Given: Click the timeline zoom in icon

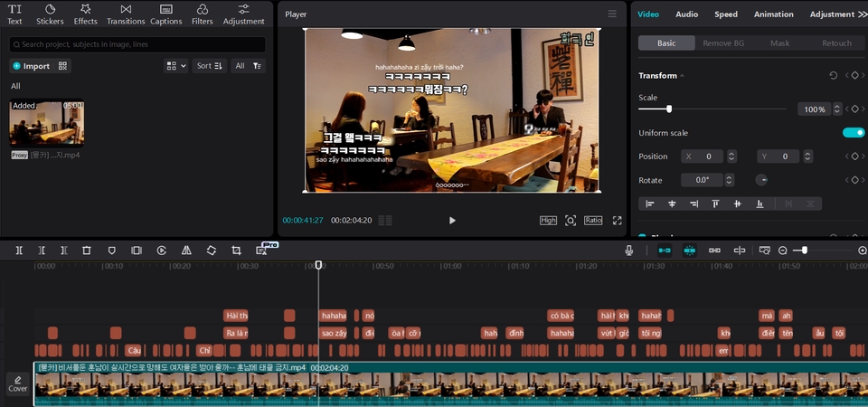Looking at the screenshot, I should 863,251.
